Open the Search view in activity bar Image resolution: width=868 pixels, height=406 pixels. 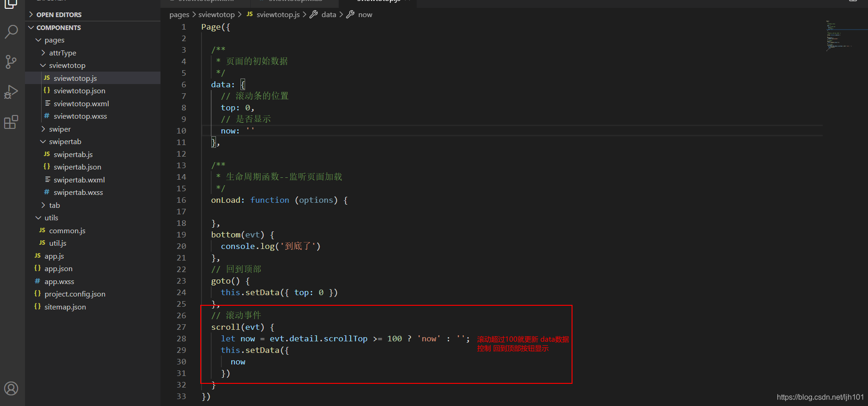tap(11, 32)
